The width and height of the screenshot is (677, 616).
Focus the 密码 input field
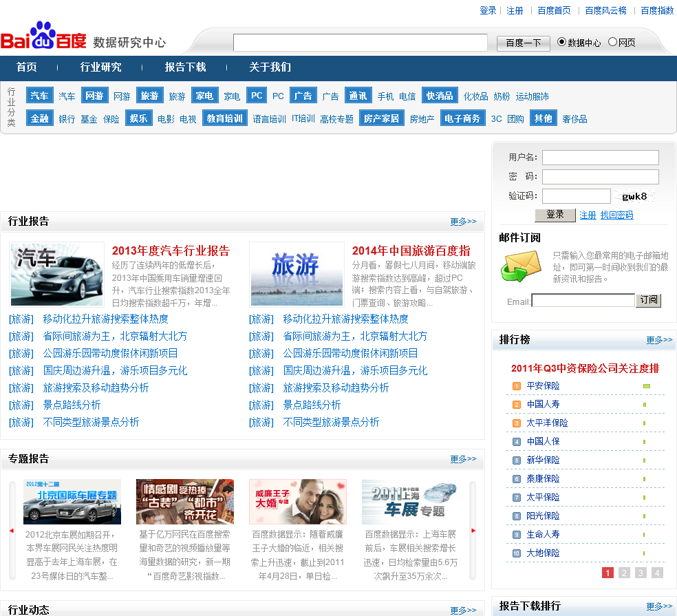[x=600, y=177]
